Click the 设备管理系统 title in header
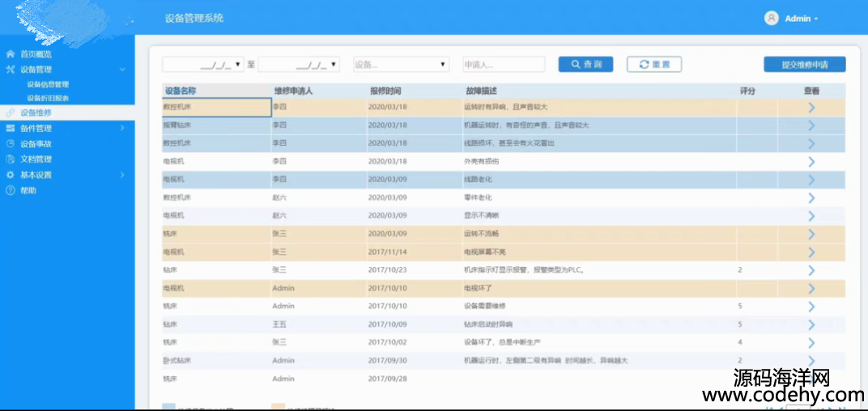 coord(194,19)
